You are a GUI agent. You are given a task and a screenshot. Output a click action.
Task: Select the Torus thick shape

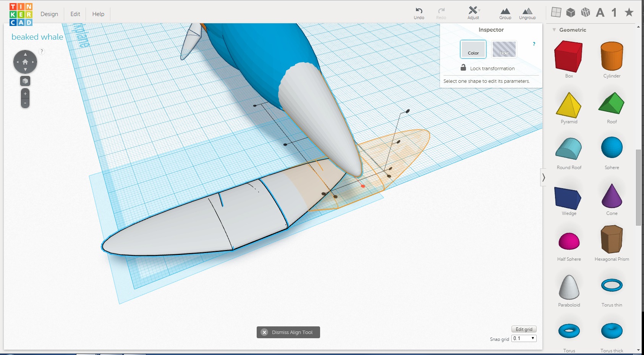[x=612, y=331]
